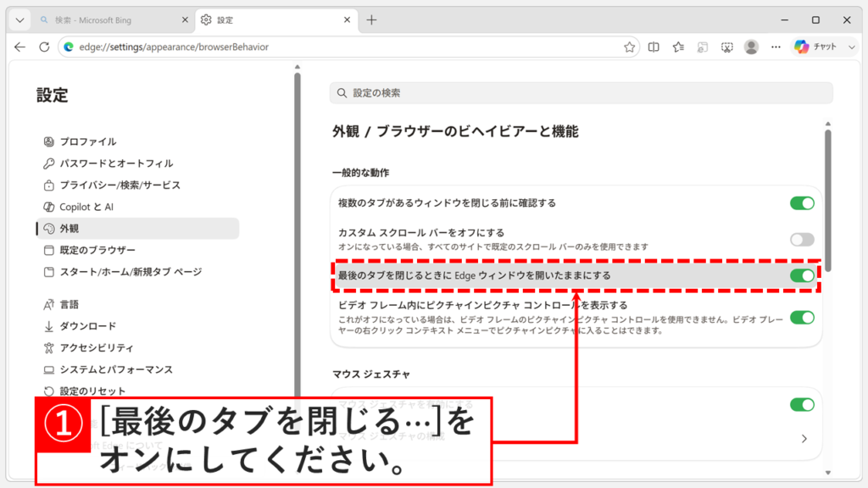Click the スタート/ホーム/新規タブ ページ icon
868x488 pixels.
48,272
